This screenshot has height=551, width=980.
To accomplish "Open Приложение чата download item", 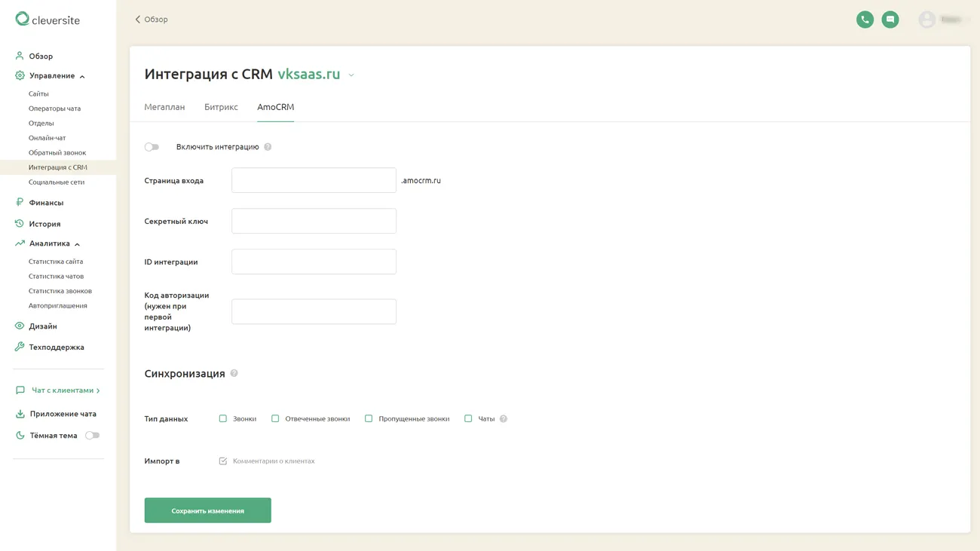I will 63,414.
